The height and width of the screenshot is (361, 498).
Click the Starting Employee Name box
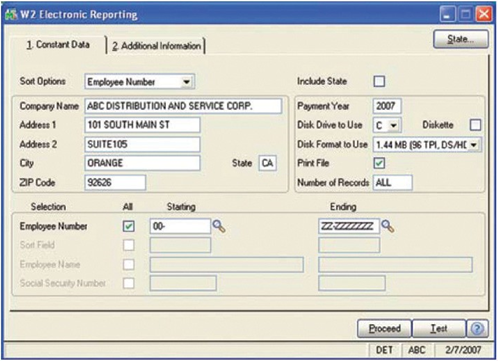coord(227,265)
